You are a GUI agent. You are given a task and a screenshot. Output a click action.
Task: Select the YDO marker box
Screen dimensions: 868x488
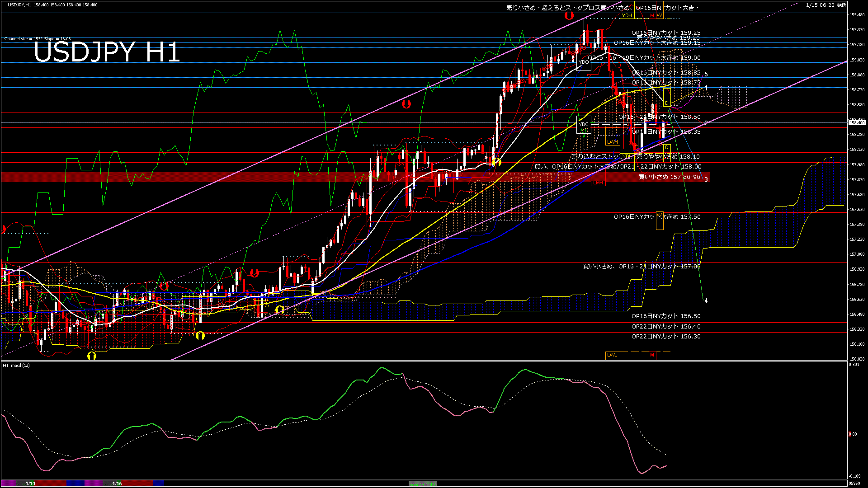(x=584, y=62)
